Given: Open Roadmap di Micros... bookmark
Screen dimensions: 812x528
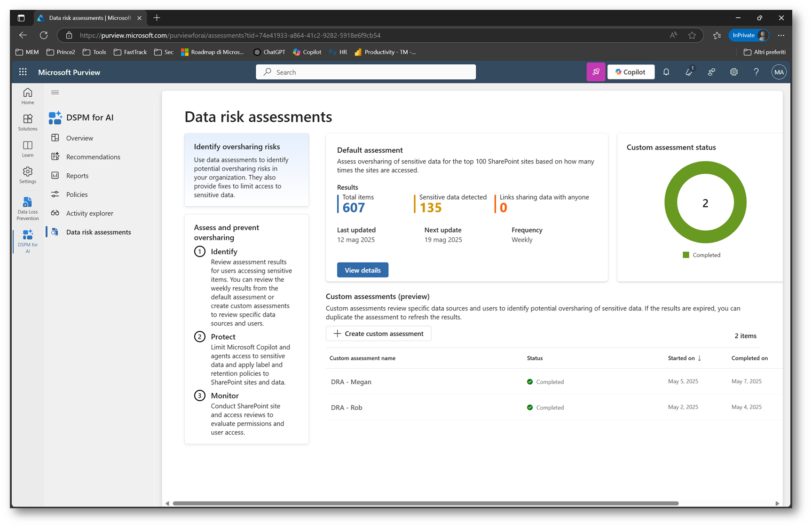Looking at the screenshot, I should [213, 52].
